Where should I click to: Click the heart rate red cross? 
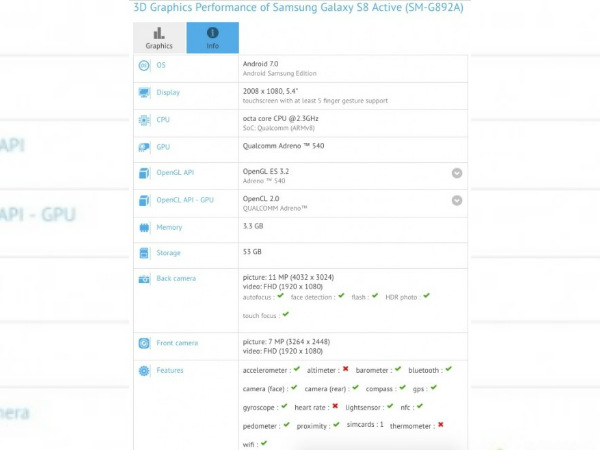[x=335, y=406]
